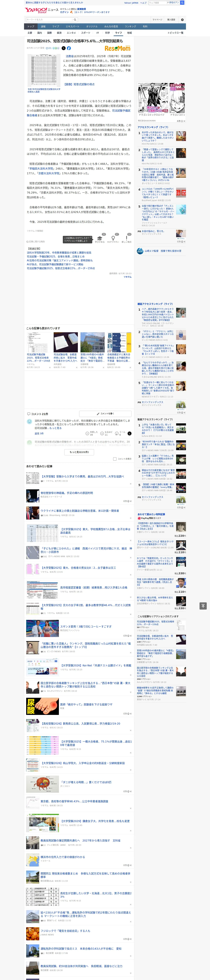Click 記事に関する報告 report icon link
The image size is (210, 980).
click(x=35, y=242)
